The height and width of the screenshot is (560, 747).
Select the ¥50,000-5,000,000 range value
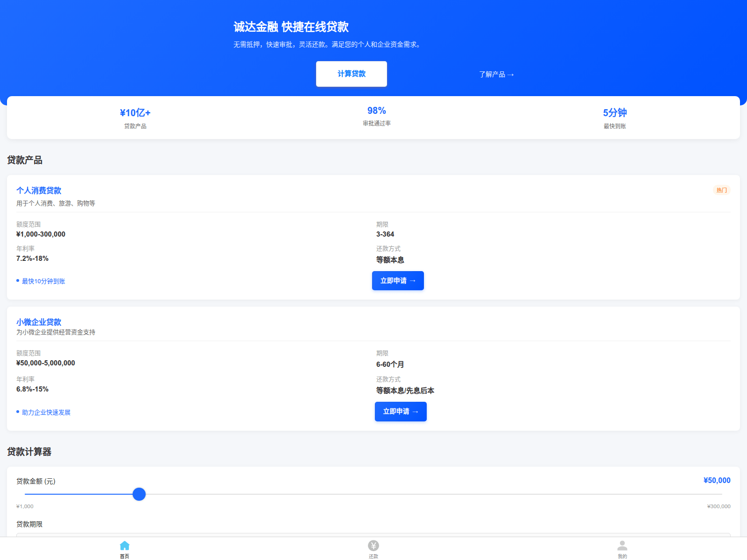tap(46, 363)
